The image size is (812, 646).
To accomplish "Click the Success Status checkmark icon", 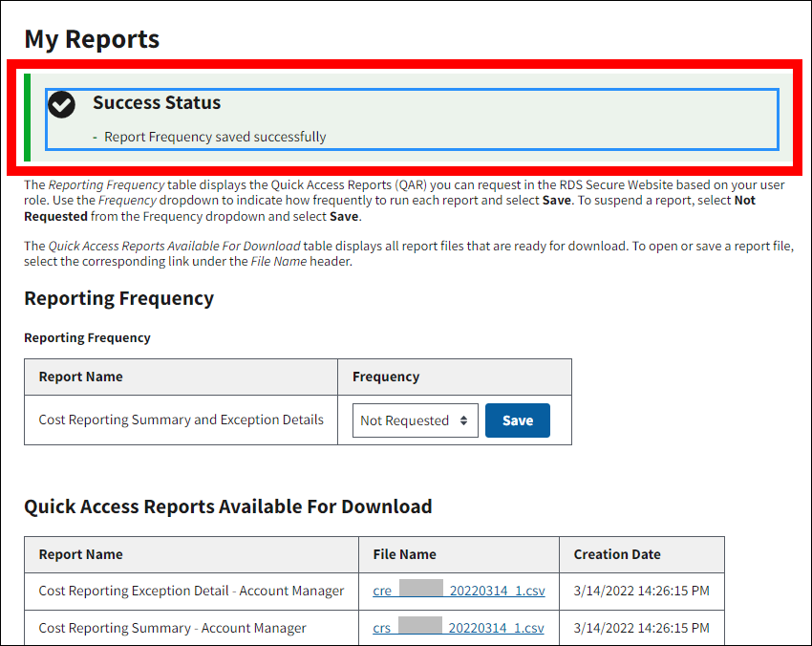I will click(x=62, y=104).
